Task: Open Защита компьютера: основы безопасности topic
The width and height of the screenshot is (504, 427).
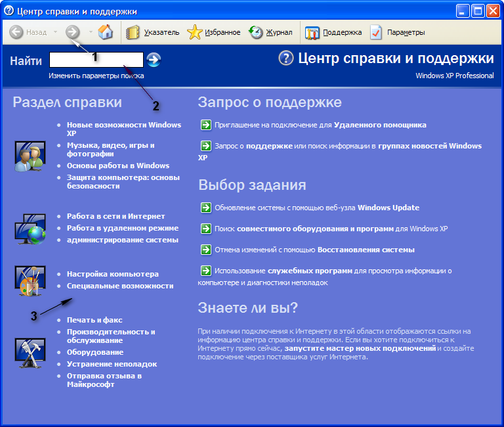Action: [123, 181]
